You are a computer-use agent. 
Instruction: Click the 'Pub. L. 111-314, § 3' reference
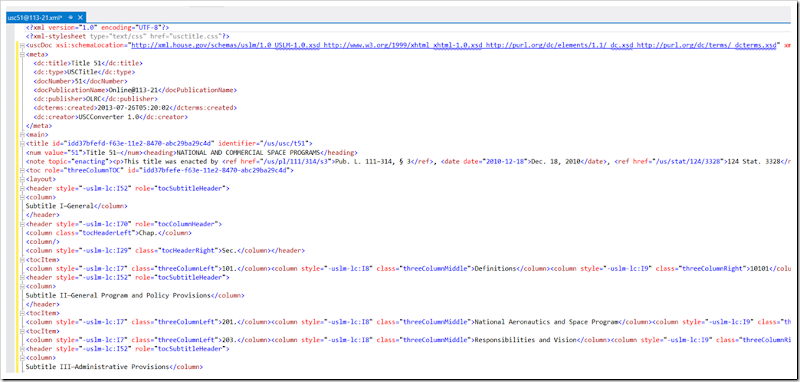(371, 161)
